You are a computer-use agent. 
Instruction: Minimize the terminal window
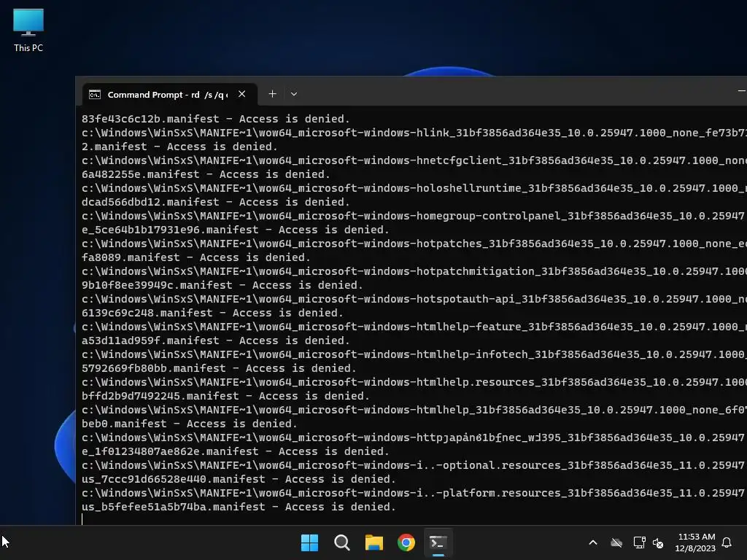click(740, 90)
